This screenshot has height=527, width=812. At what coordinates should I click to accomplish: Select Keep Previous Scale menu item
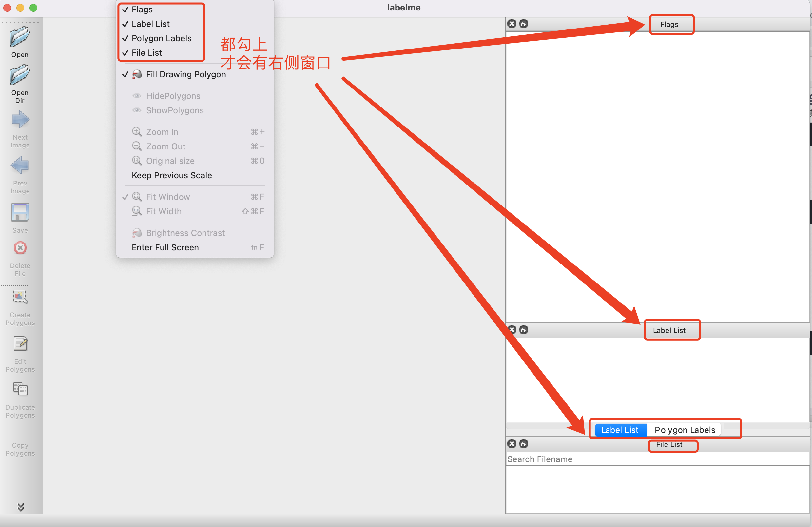(171, 175)
